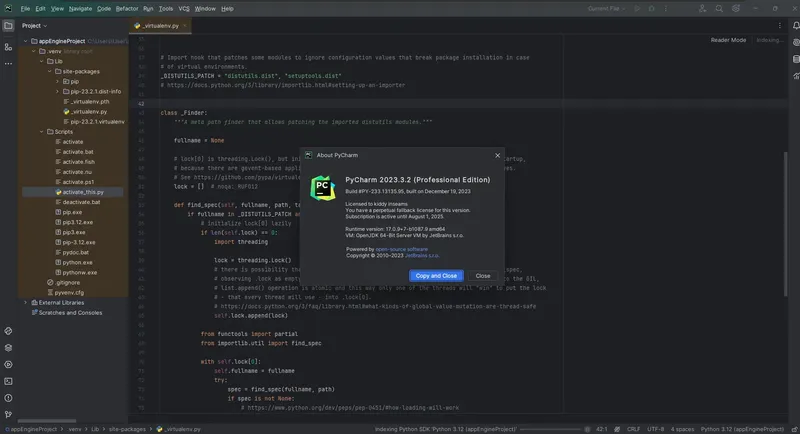Open the Git version control tool window
Screen dimensions: 800x434
point(8,415)
